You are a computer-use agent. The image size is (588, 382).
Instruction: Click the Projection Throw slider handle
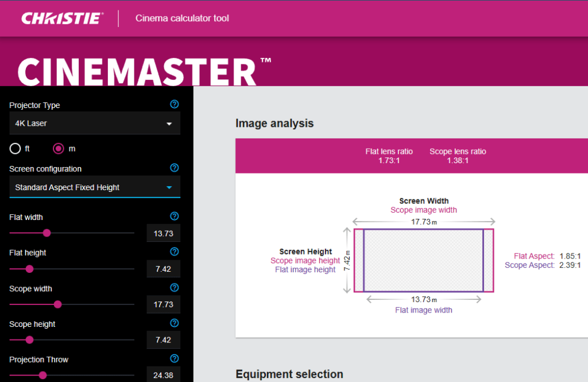[42, 375]
